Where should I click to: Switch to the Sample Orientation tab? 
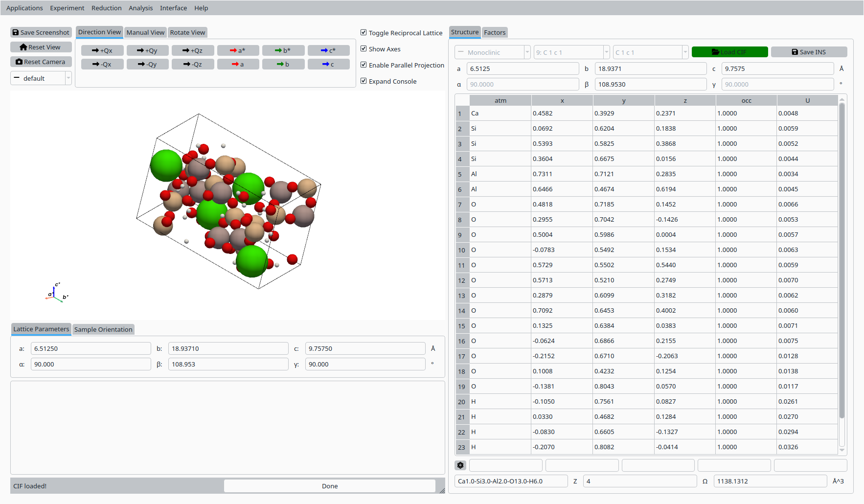[x=103, y=329]
